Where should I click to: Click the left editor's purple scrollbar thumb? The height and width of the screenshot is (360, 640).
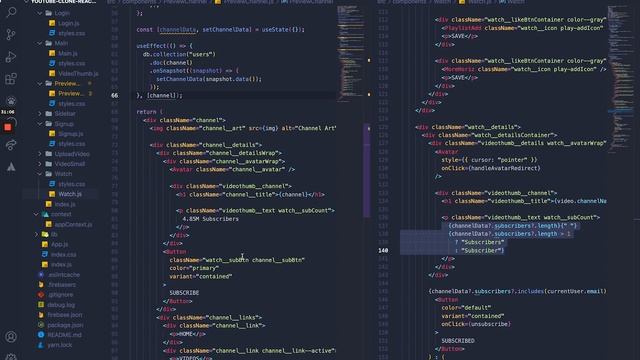pos(367,170)
